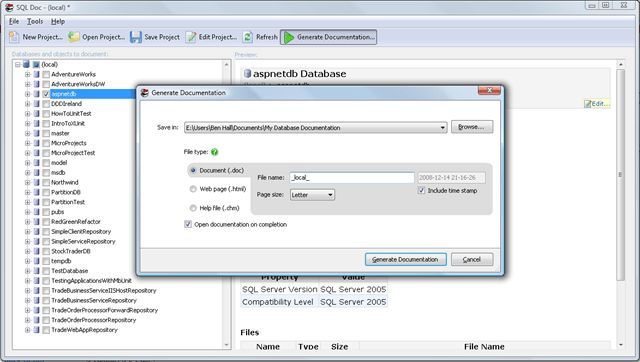Click the Cancel button
Viewport: 640px width, 362px height.
pos(472,259)
